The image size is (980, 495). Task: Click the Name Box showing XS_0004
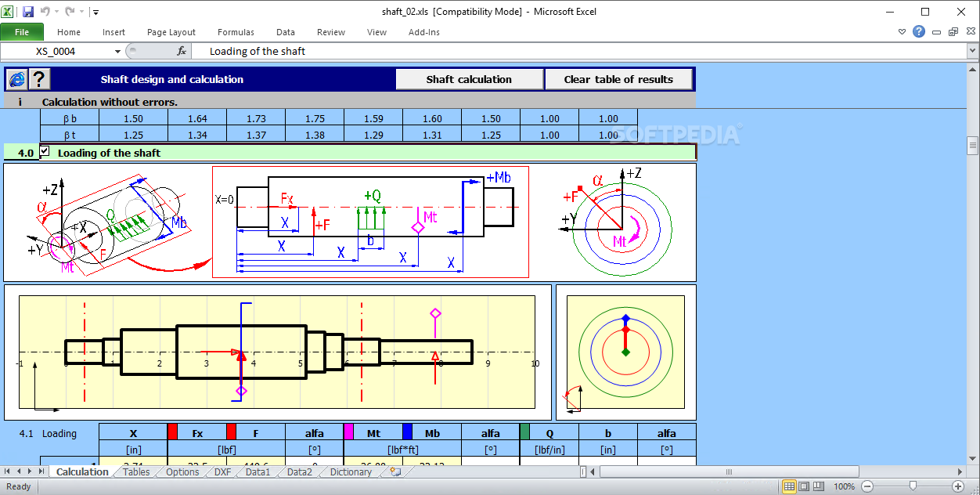pyautogui.click(x=56, y=51)
